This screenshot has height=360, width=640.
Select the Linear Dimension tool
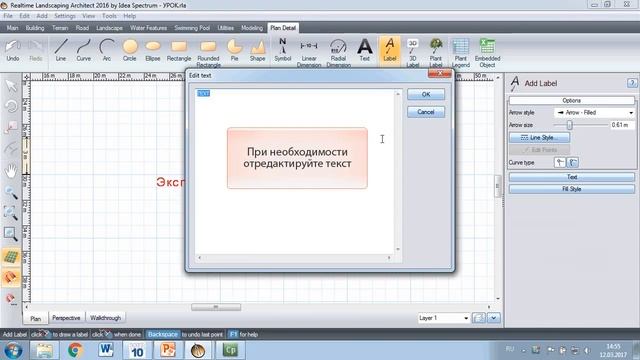click(x=309, y=53)
